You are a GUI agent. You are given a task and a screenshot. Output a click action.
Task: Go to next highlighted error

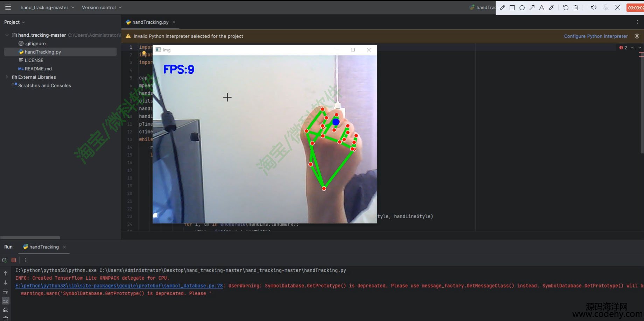tap(640, 48)
